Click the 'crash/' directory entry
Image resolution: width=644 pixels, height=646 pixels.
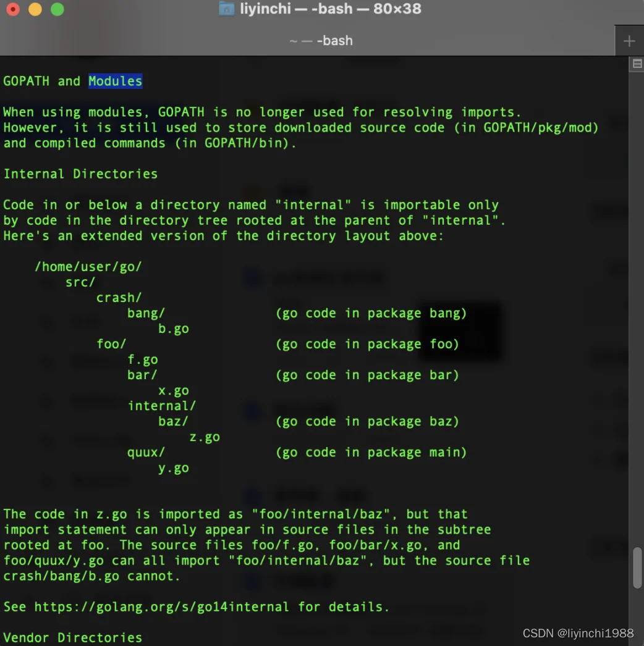point(119,298)
